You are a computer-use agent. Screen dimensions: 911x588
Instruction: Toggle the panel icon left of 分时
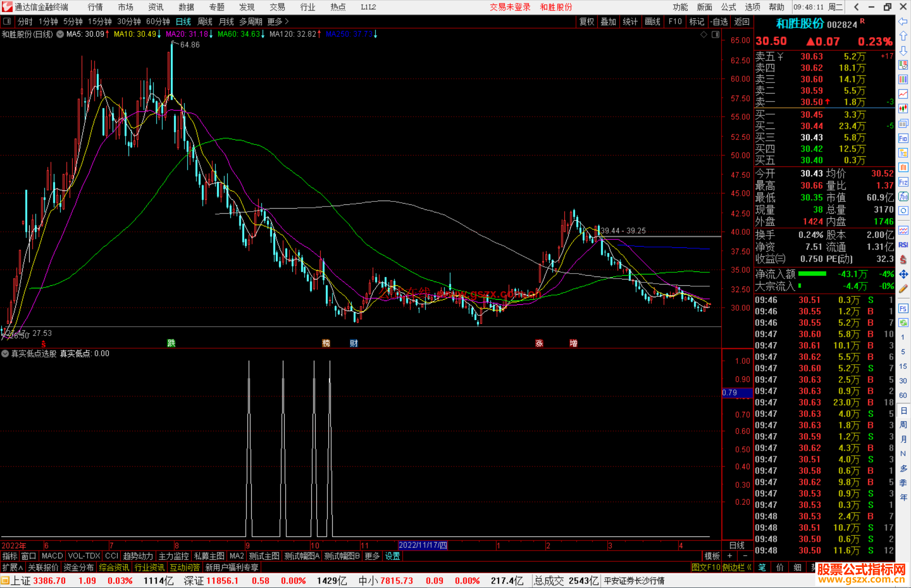coord(7,21)
